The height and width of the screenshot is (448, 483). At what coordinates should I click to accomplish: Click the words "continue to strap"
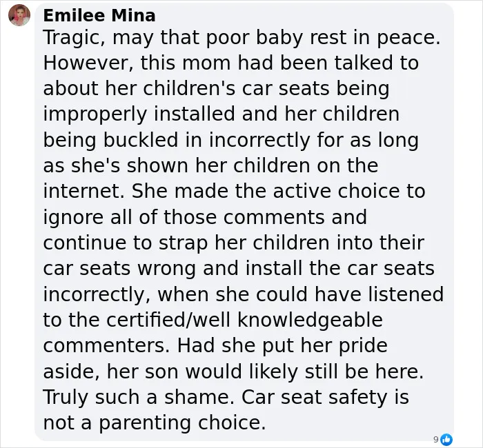(126, 243)
